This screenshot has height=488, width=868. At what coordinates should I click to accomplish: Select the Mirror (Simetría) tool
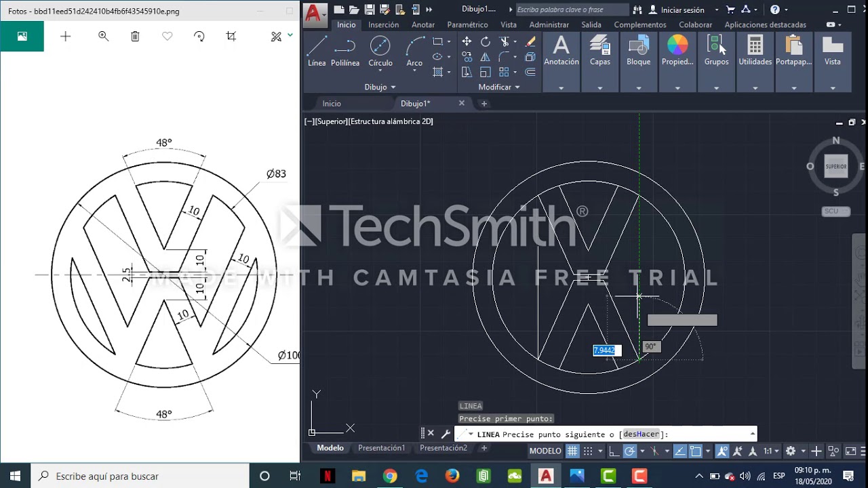tap(486, 57)
